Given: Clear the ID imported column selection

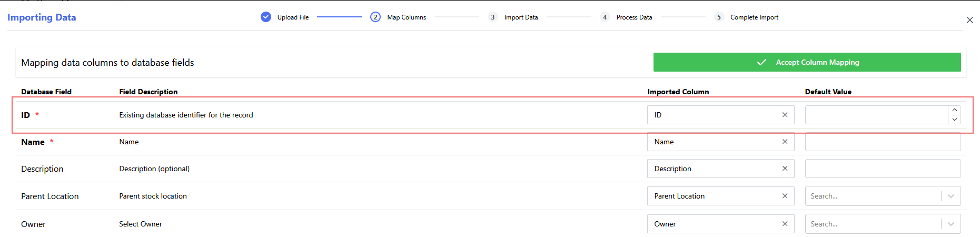Looking at the screenshot, I should (x=785, y=115).
